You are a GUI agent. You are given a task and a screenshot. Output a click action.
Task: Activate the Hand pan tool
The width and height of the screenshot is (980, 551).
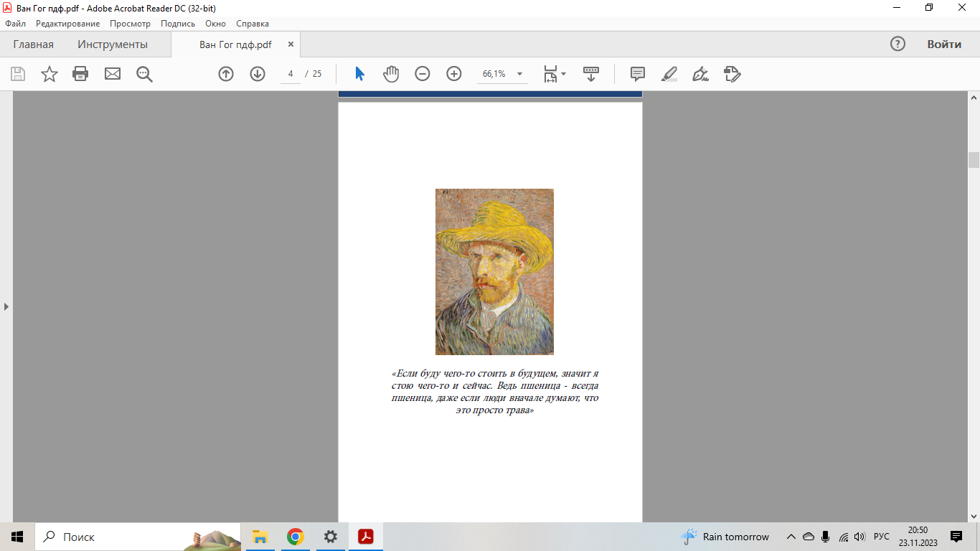[391, 74]
